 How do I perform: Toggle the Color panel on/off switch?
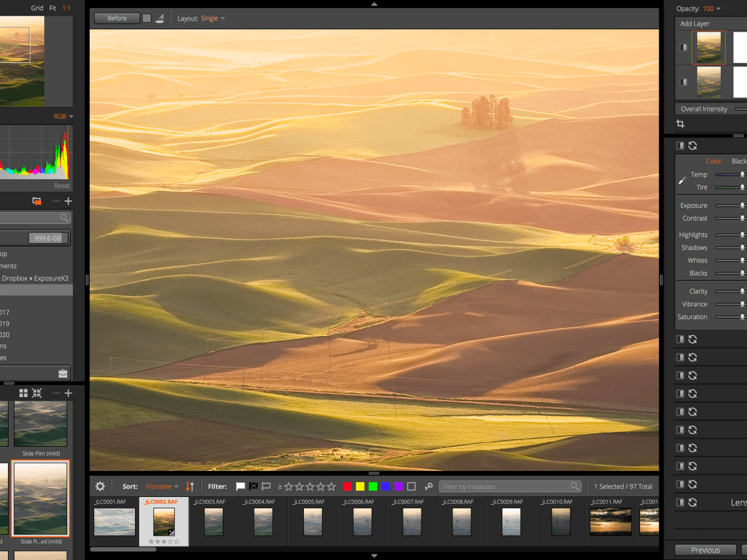680,146
